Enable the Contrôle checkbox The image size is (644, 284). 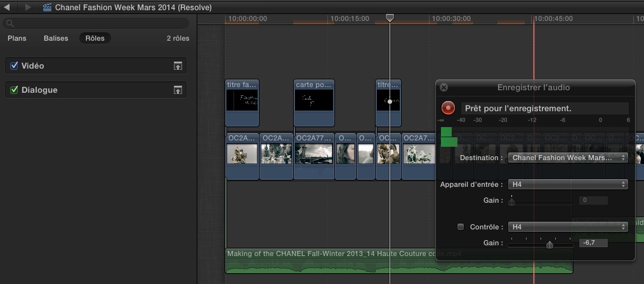(461, 227)
